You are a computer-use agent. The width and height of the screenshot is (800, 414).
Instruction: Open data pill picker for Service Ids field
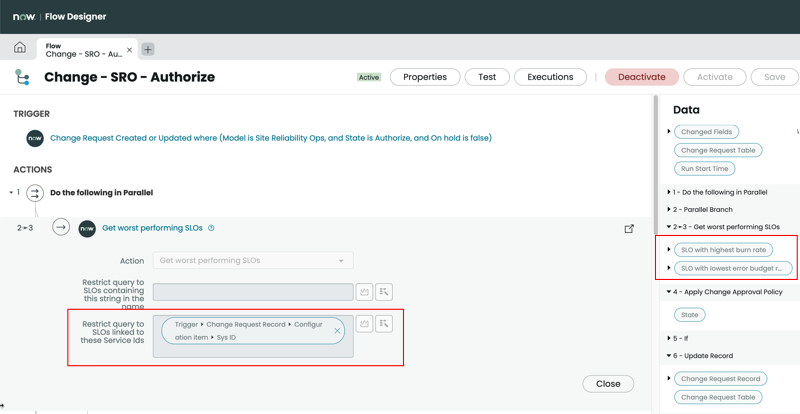[x=384, y=324]
